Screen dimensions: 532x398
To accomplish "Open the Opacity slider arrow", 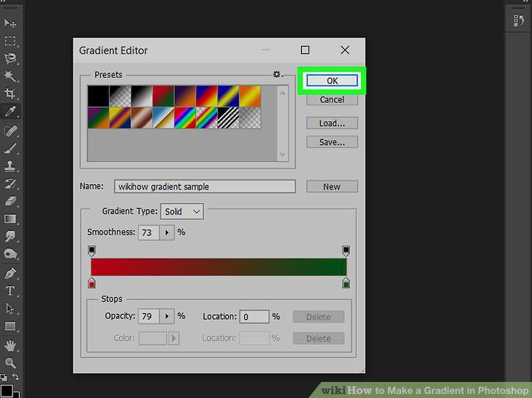I will 167,316.
